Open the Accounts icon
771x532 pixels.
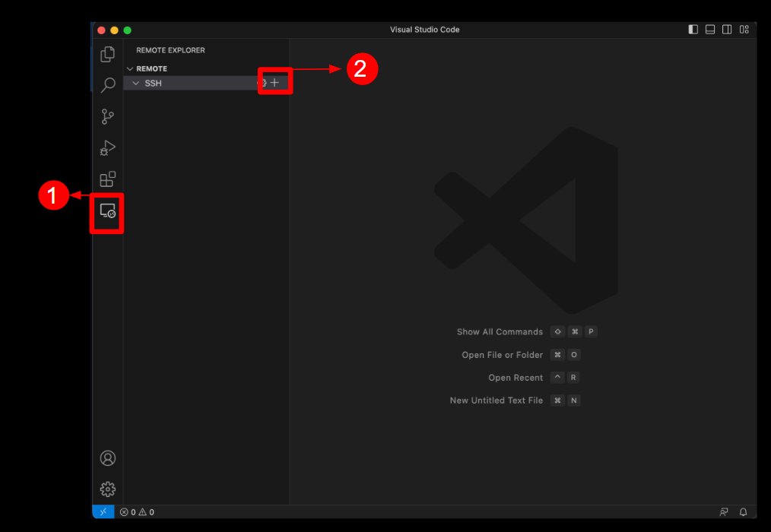click(x=108, y=458)
